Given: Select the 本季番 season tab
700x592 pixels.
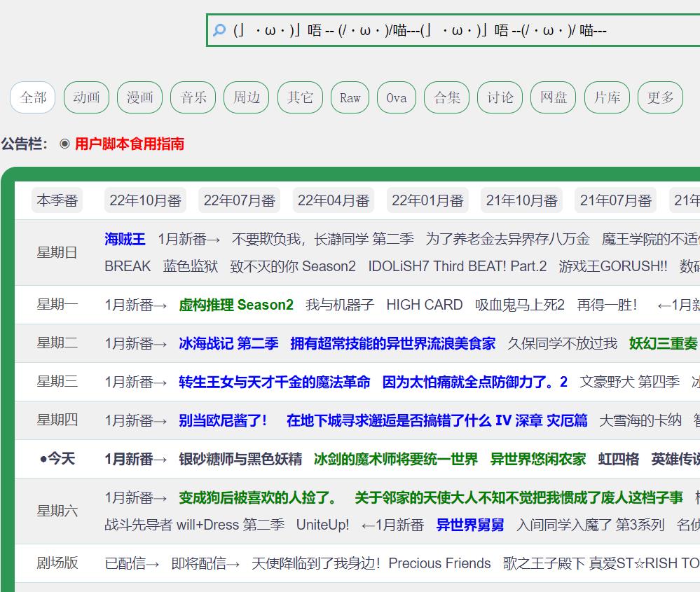Looking at the screenshot, I should (57, 200).
